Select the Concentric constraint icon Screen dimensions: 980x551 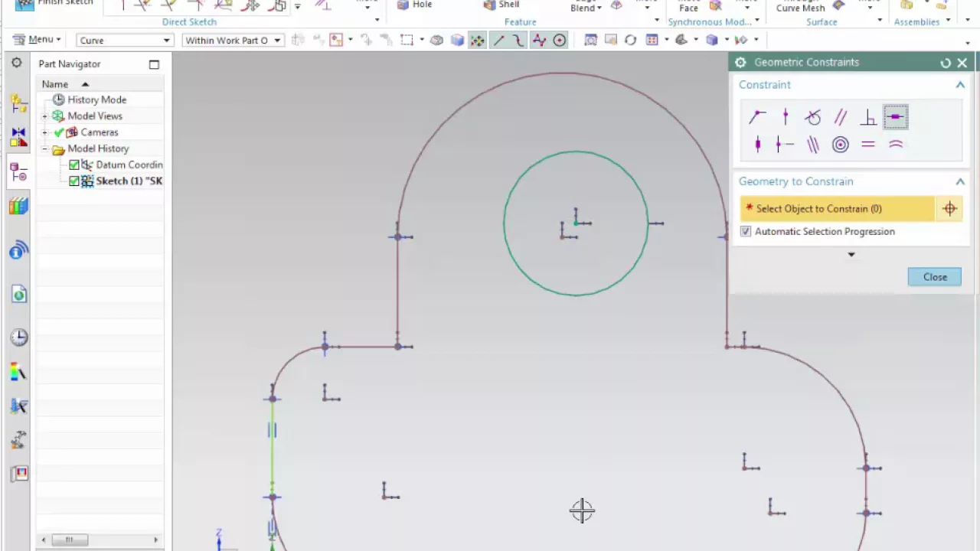click(841, 145)
